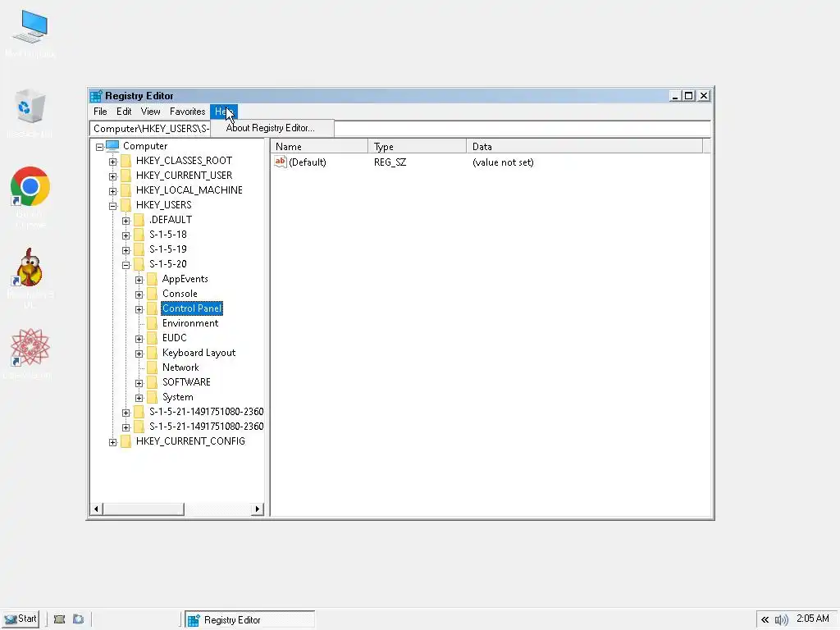This screenshot has width=840, height=630.
Task: Switch to Registry Editor taskbar button
Action: point(249,620)
